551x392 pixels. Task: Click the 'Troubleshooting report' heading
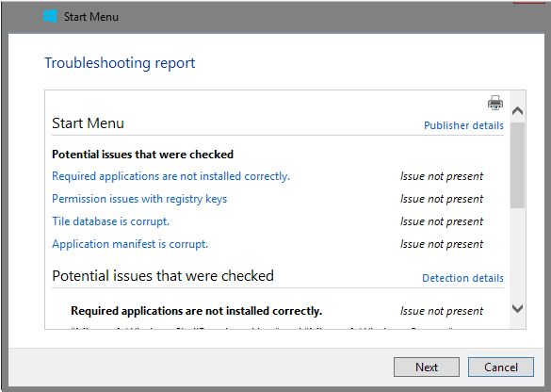point(120,63)
